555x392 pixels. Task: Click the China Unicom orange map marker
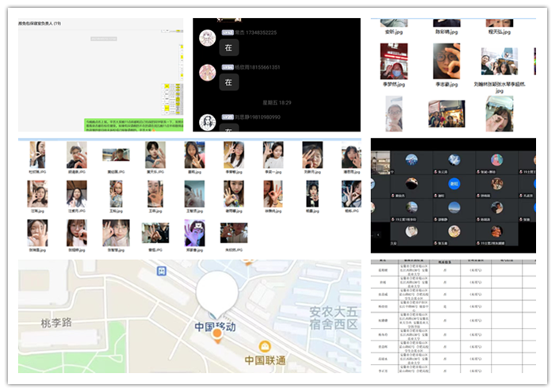pyautogui.click(x=264, y=346)
